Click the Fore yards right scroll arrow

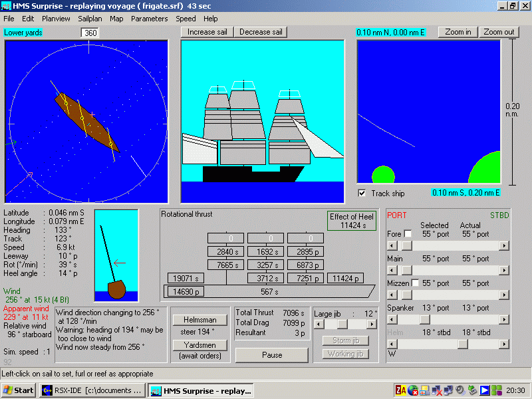pos(504,245)
